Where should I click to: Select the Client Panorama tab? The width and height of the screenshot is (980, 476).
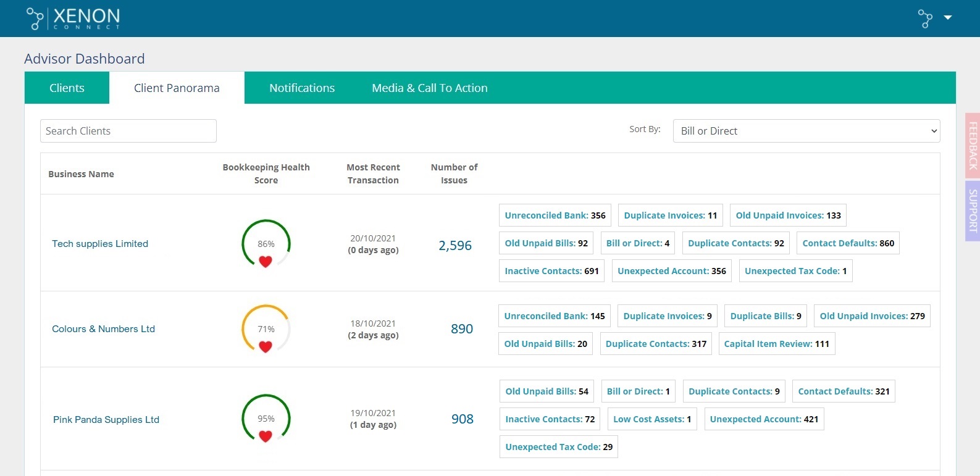[177, 88]
